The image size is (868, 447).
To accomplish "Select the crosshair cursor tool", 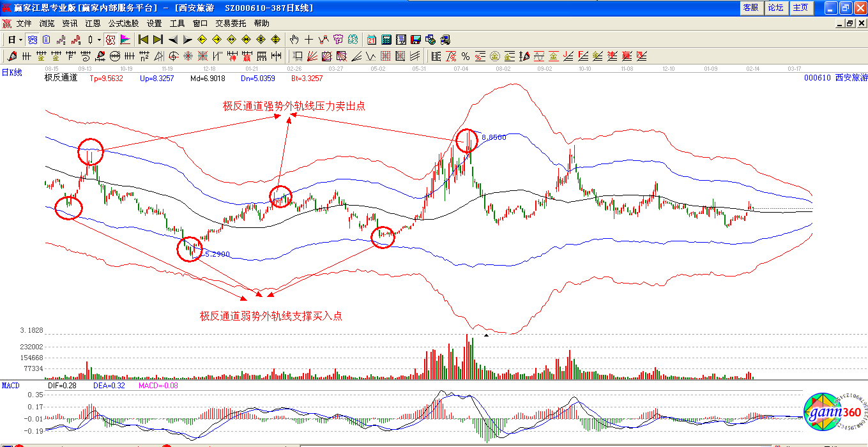I will tap(308, 40).
